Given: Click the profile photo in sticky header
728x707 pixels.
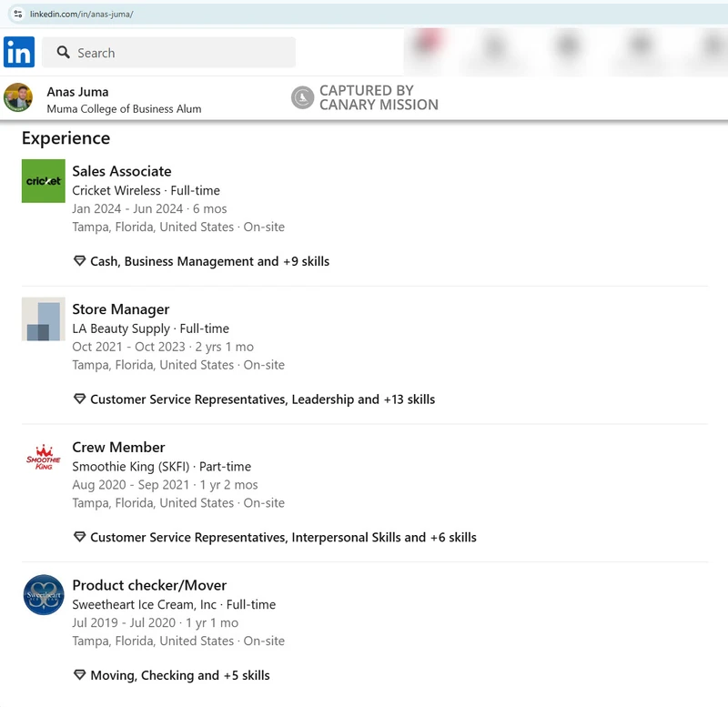Looking at the screenshot, I should point(18,97).
